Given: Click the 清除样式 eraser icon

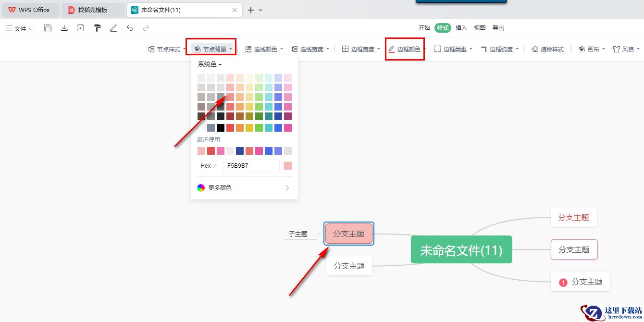Looking at the screenshot, I should [535, 49].
